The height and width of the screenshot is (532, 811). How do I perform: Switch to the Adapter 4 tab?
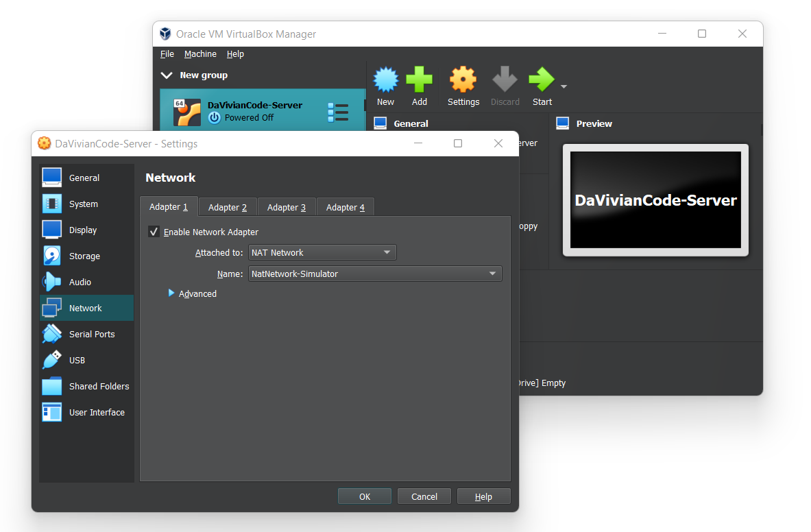(346, 207)
